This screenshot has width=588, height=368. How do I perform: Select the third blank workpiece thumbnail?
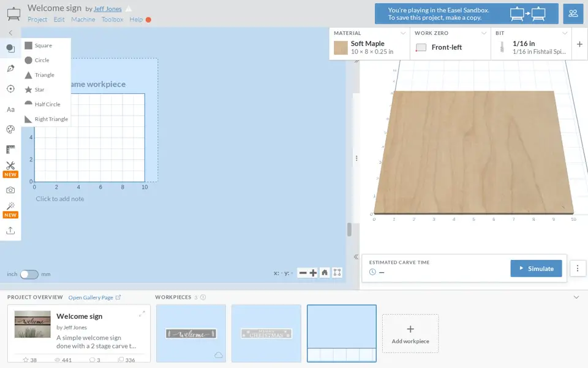pos(342,334)
